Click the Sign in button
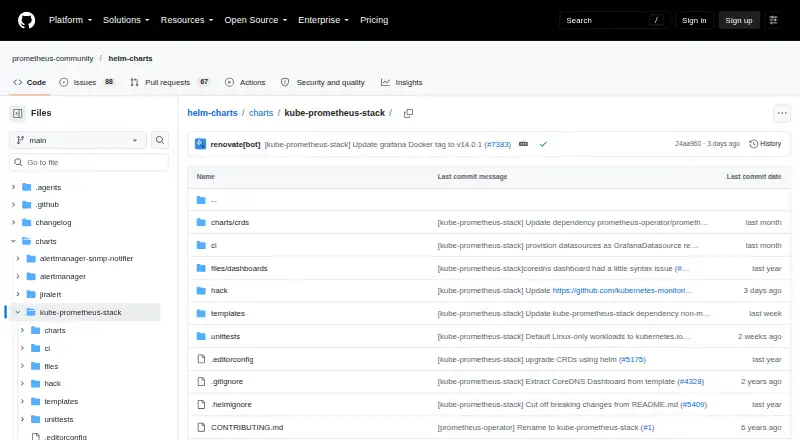The width and height of the screenshot is (800, 440). click(x=694, y=20)
